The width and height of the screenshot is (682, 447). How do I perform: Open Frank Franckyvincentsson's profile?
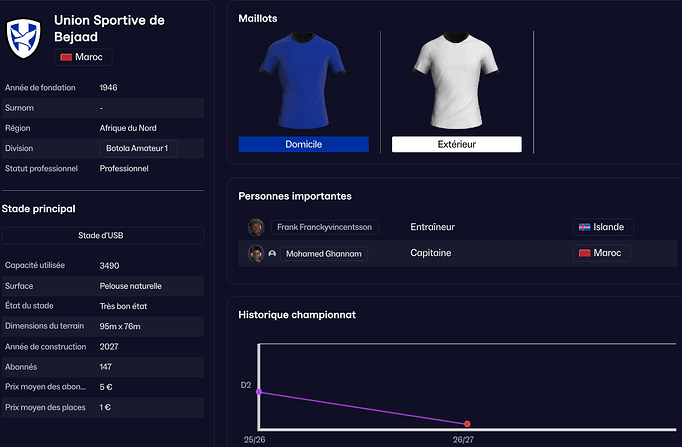click(x=324, y=227)
